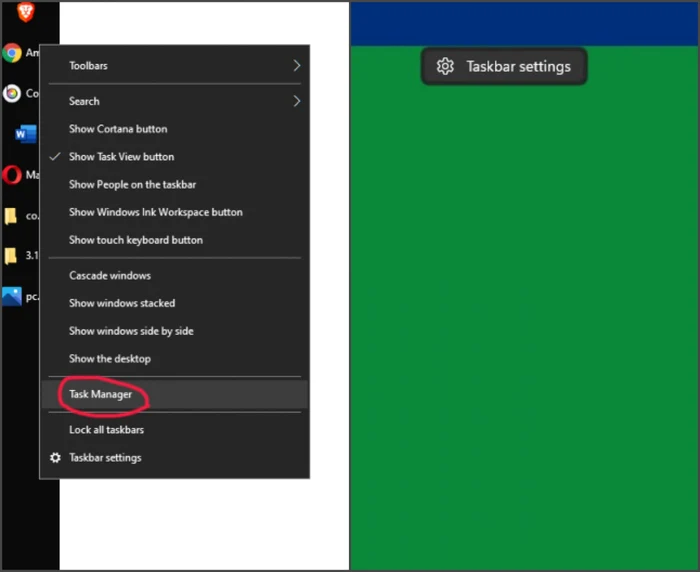Expand the Search submenu
Viewport: 700px width, 572px height.
pos(175,101)
